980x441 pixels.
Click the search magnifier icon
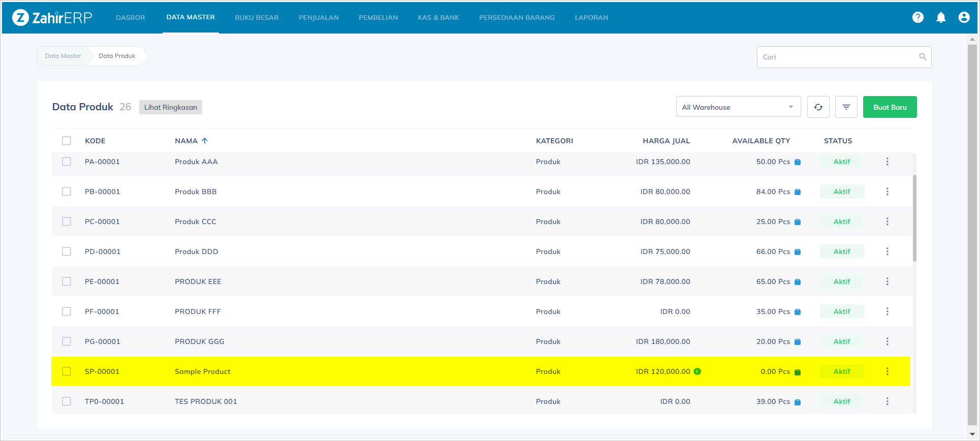(x=923, y=57)
